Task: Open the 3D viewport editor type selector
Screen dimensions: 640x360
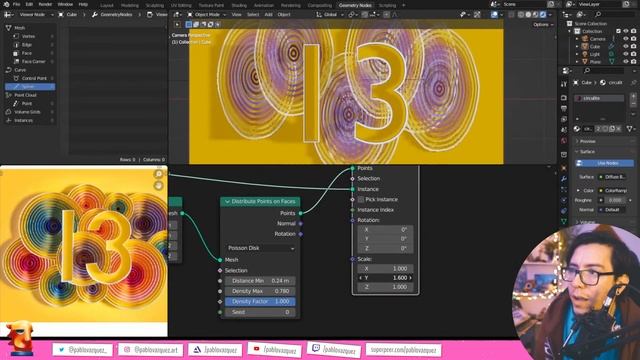Action: tap(178, 15)
